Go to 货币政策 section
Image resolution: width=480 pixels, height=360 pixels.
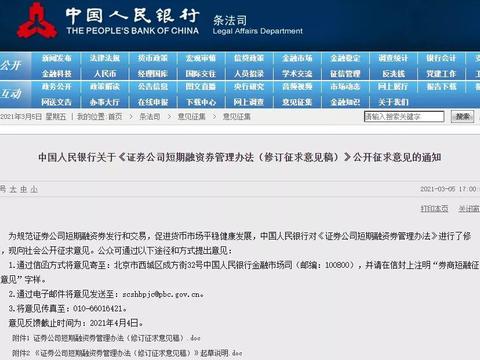[153, 58]
